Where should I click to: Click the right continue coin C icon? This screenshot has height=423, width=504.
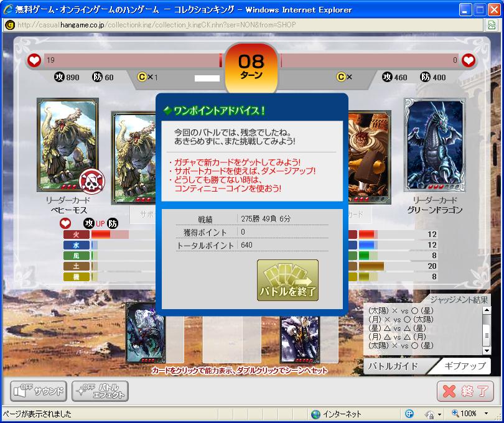341,77
